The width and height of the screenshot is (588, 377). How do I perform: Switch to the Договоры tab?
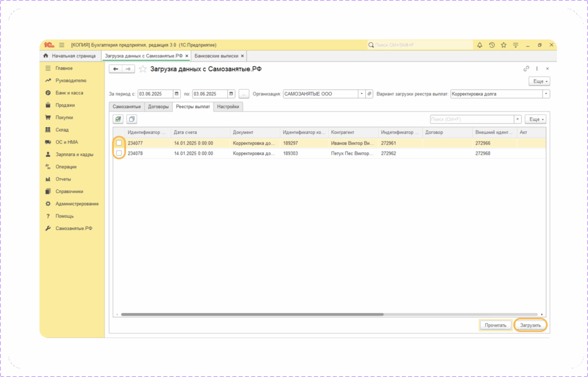click(158, 106)
